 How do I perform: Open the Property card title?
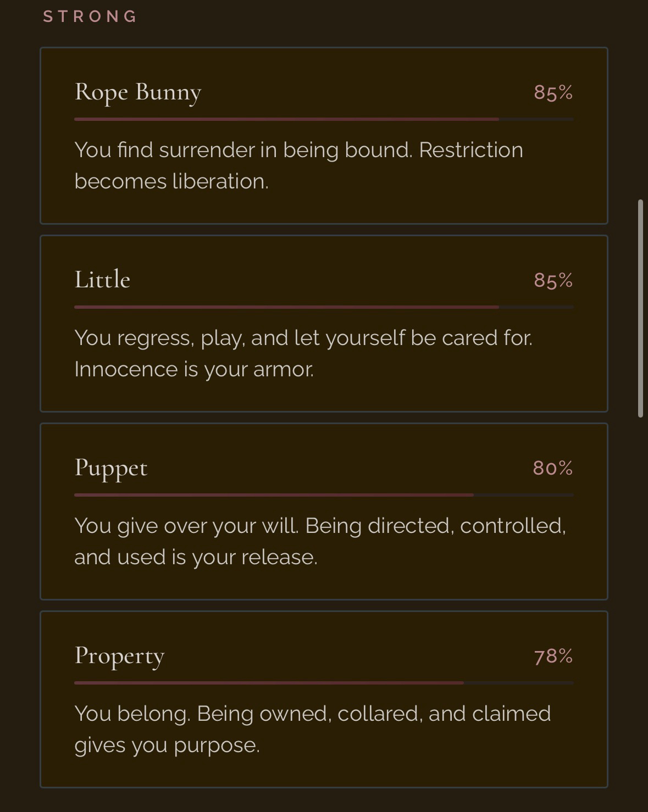[119, 656]
